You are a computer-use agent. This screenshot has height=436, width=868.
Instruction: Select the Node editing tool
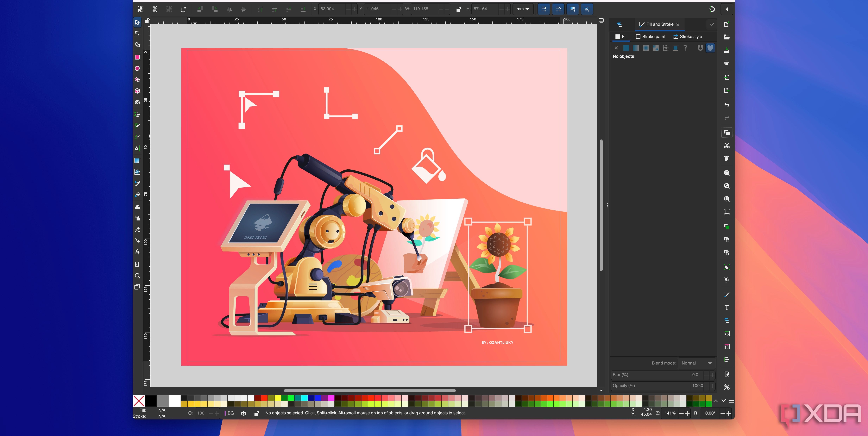pos(137,33)
